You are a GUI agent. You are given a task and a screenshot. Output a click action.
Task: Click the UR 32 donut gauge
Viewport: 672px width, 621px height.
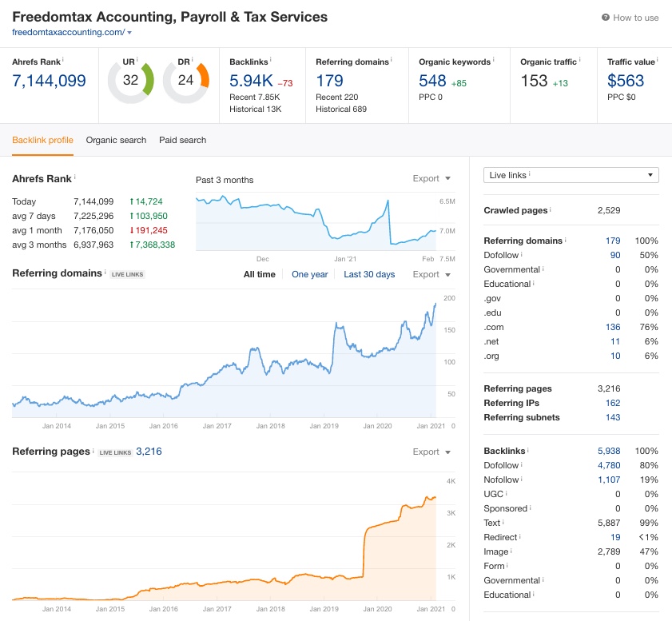[x=130, y=81]
